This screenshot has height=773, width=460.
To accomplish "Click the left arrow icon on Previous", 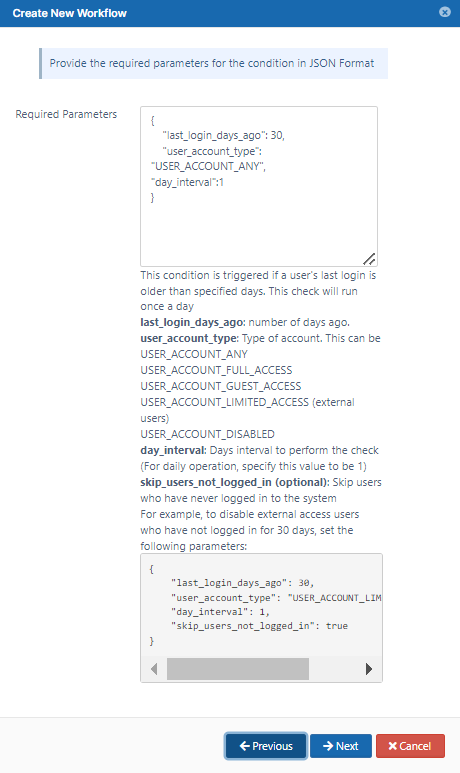I will tap(245, 746).
